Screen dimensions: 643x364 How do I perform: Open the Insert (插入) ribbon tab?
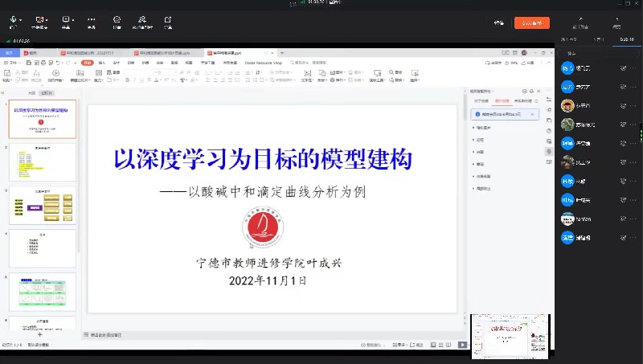(x=102, y=63)
